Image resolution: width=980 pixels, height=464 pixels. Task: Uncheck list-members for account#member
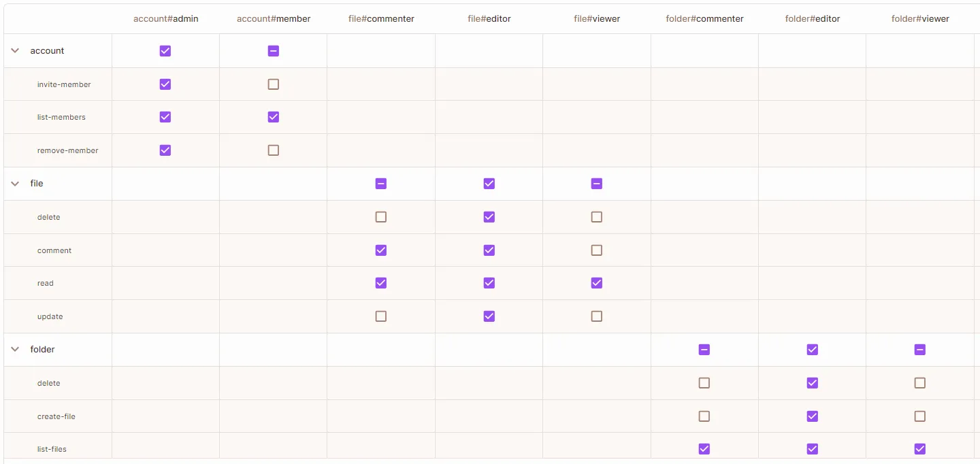[x=274, y=117]
